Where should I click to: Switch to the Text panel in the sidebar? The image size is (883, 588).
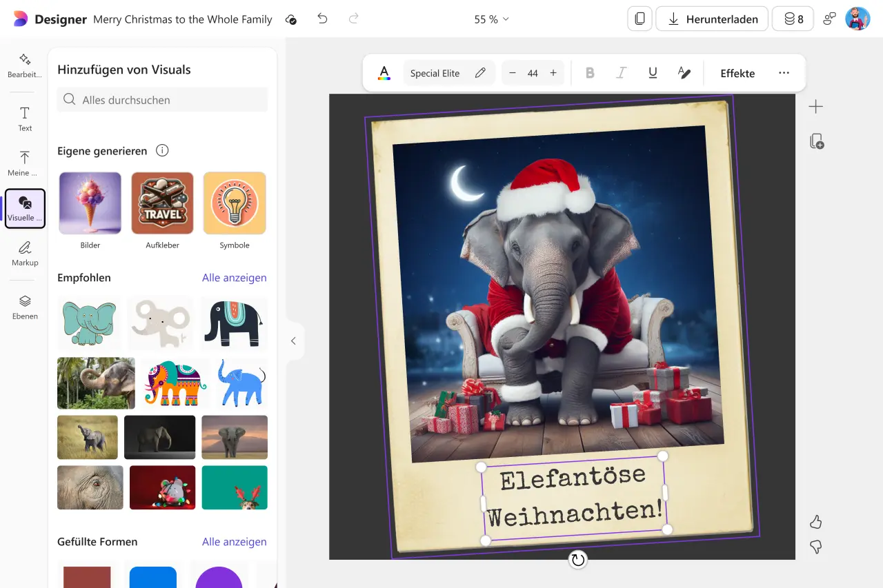pos(24,119)
